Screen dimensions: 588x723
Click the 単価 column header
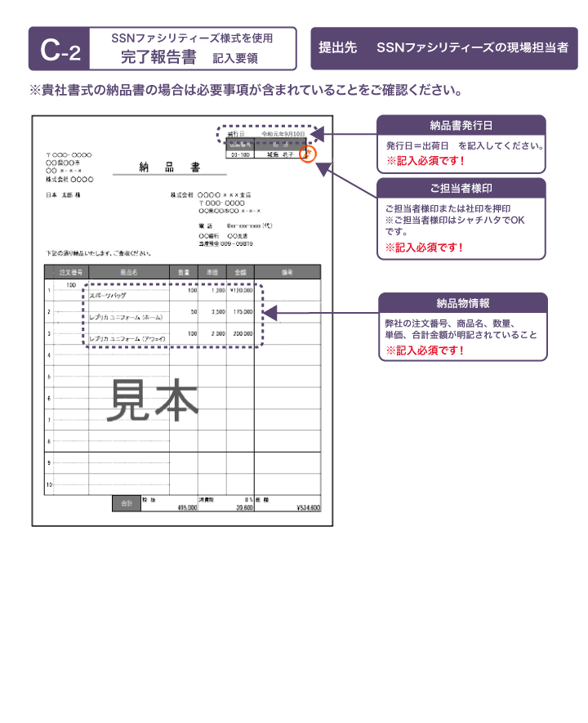pos(212,273)
